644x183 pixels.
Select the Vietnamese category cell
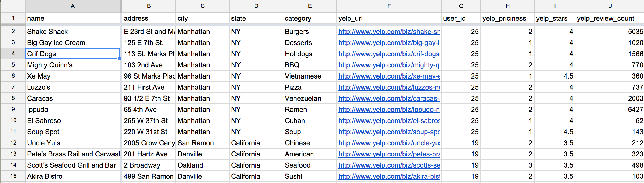310,76
